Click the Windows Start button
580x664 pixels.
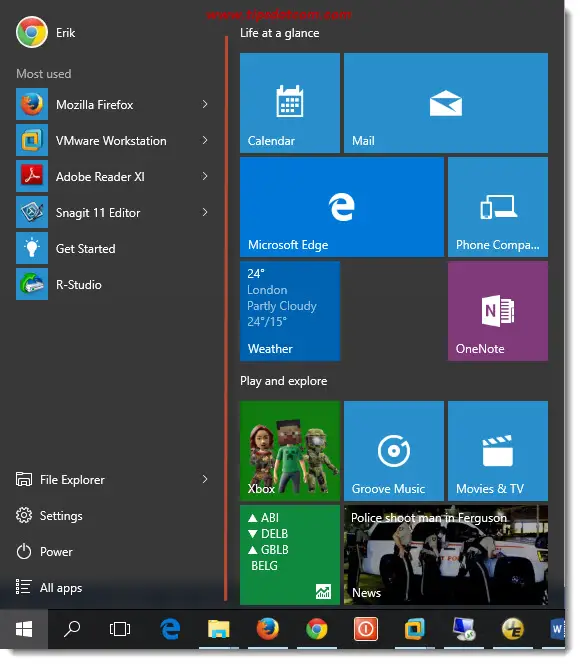(24, 629)
